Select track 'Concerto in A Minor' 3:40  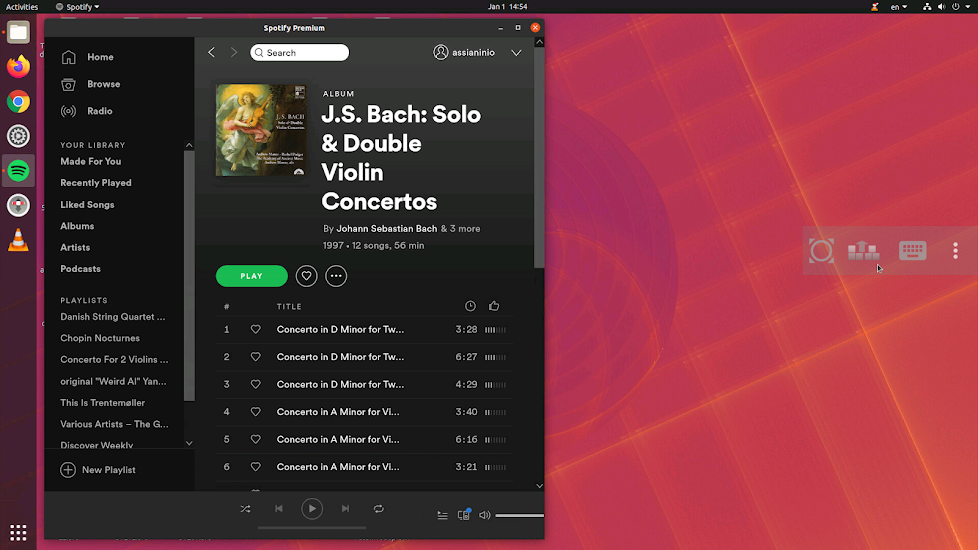[364, 412]
